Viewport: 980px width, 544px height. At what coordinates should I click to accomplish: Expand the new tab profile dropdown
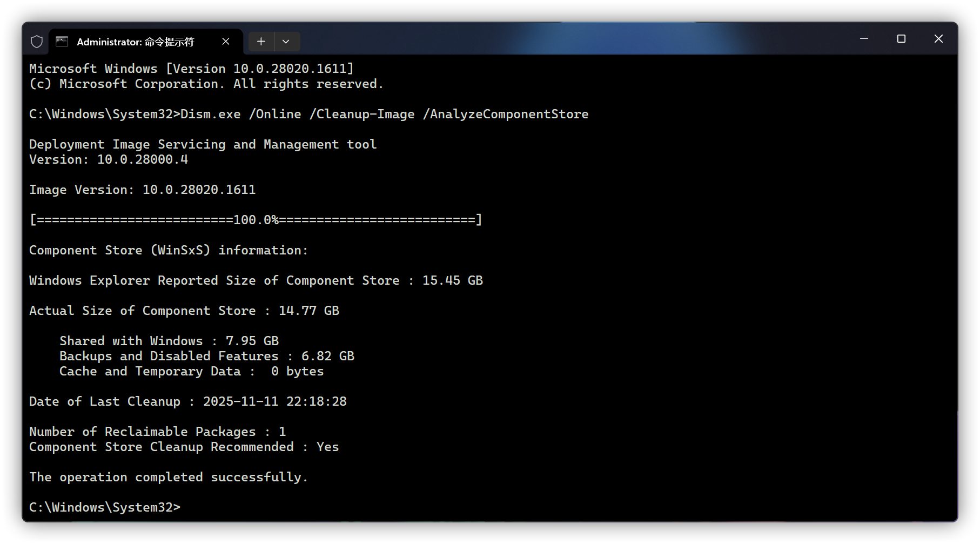(x=286, y=42)
